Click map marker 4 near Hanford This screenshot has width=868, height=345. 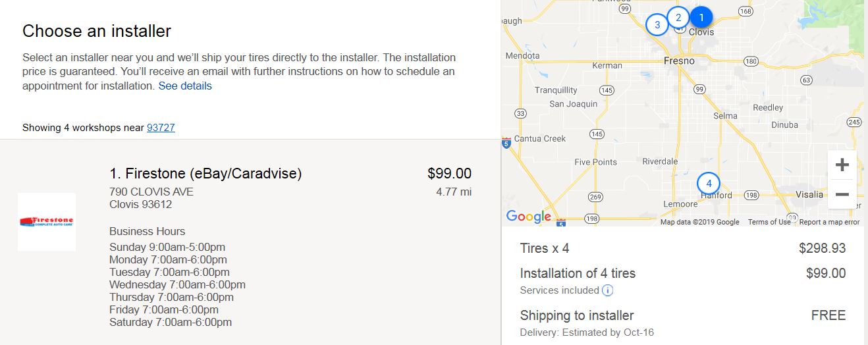[x=709, y=183]
